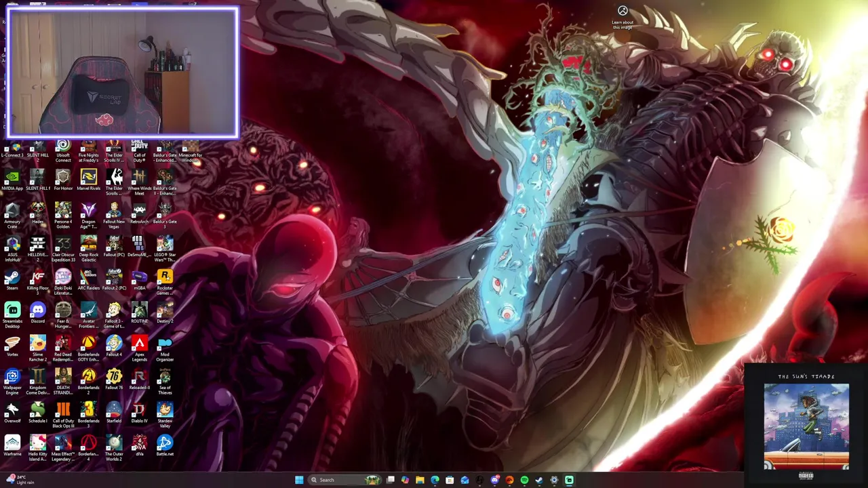This screenshot has width=868, height=488.
Task: Open the Battle.net desktop shortcut
Action: pyautogui.click(x=165, y=447)
